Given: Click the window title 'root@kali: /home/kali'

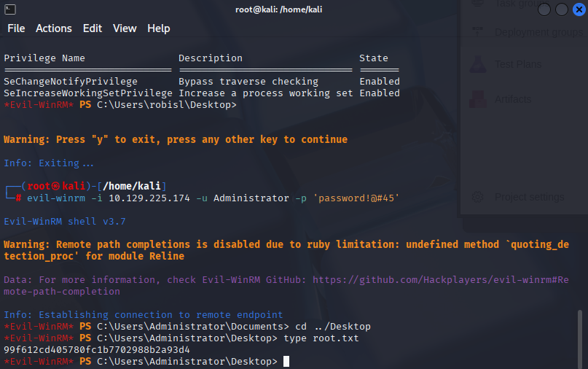Looking at the screenshot, I should click(x=278, y=9).
